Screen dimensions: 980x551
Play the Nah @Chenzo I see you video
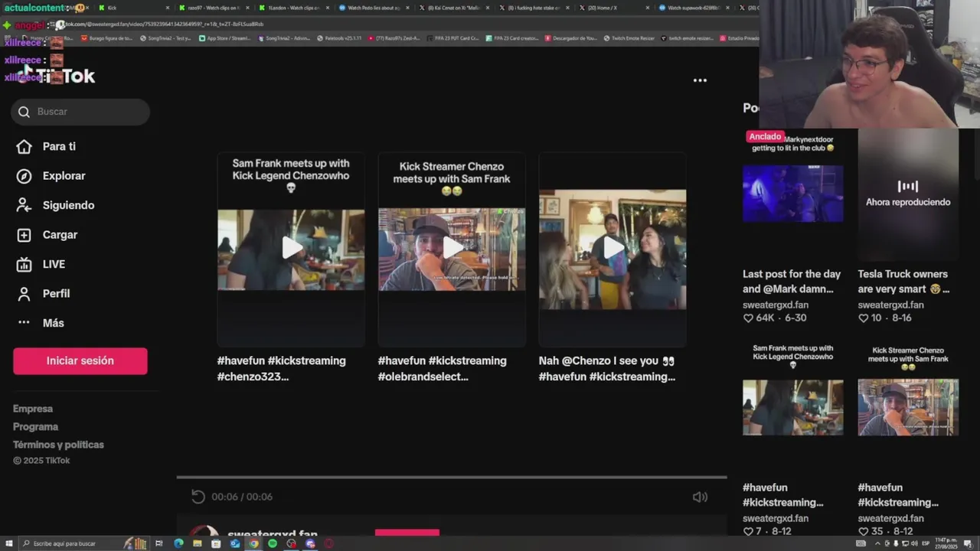(612, 249)
